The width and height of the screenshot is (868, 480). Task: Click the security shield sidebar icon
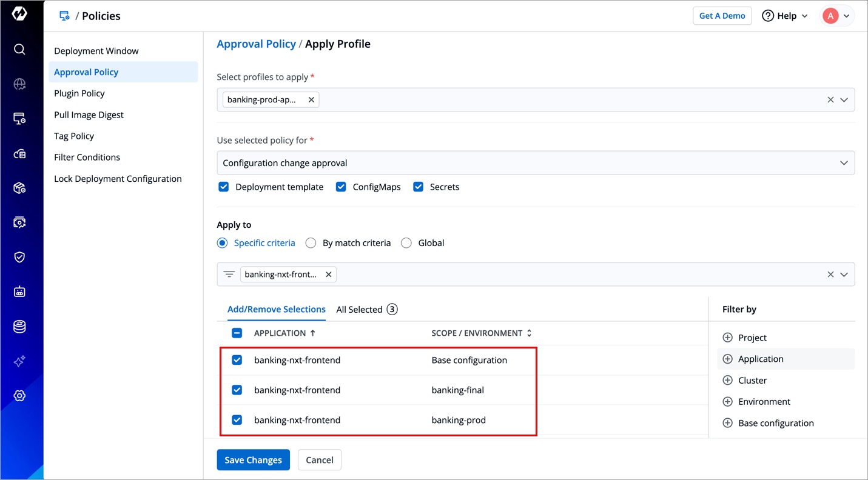point(19,257)
